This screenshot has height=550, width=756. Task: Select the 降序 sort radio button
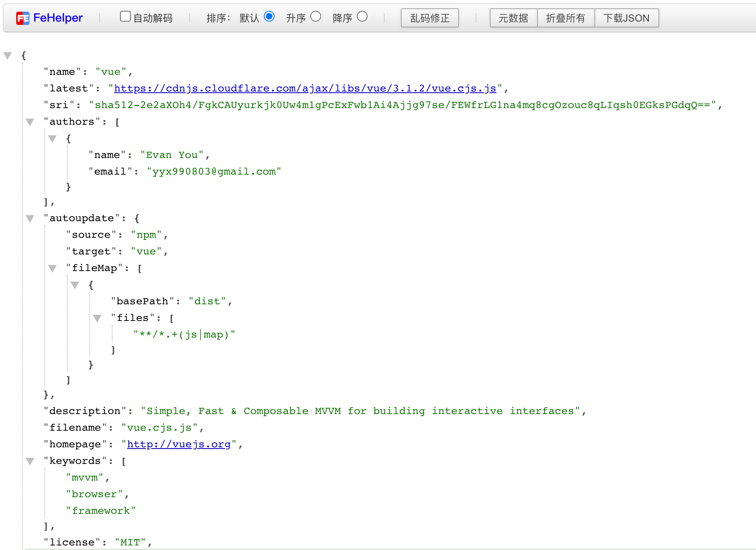pos(362,17)
